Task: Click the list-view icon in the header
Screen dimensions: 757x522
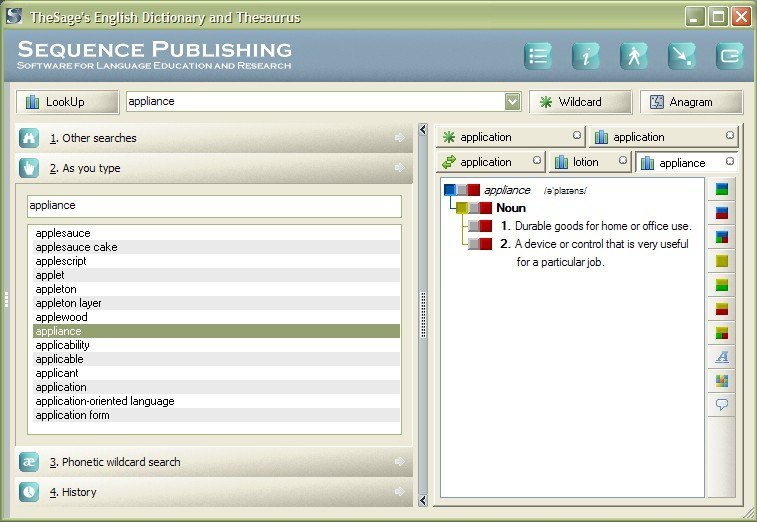Action: tap(538, 56)
